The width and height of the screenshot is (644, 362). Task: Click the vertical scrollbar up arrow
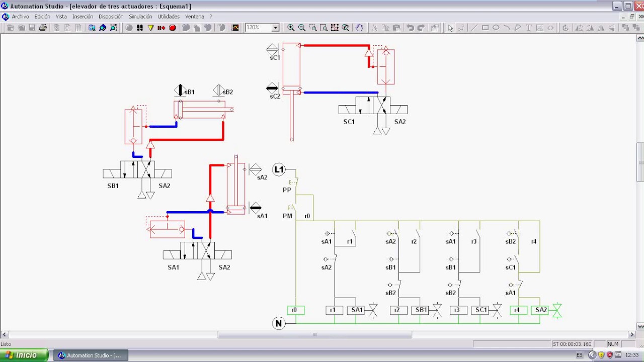click(640, 38)
